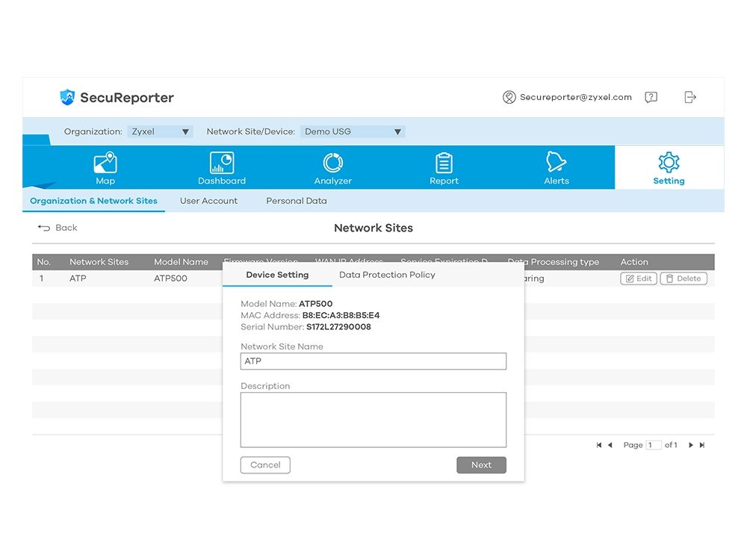
Task: Click Edit for the ATP network site
Action: pos(639,279)
